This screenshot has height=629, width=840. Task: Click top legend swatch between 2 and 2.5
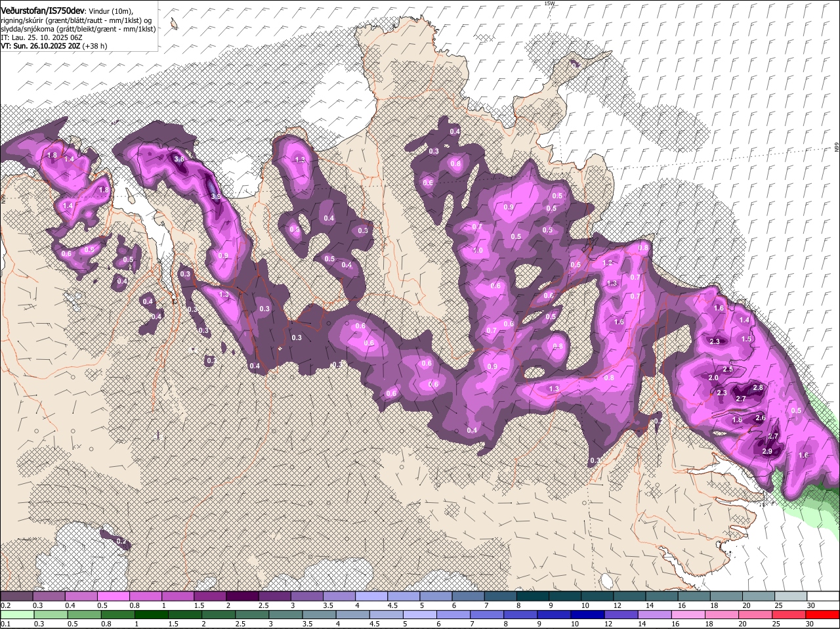[x=242, y=596]
